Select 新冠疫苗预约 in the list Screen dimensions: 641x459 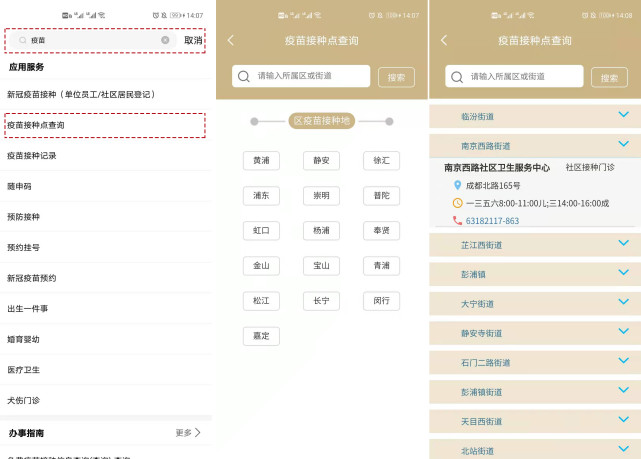pyautogui.click(x=32, y=278)
